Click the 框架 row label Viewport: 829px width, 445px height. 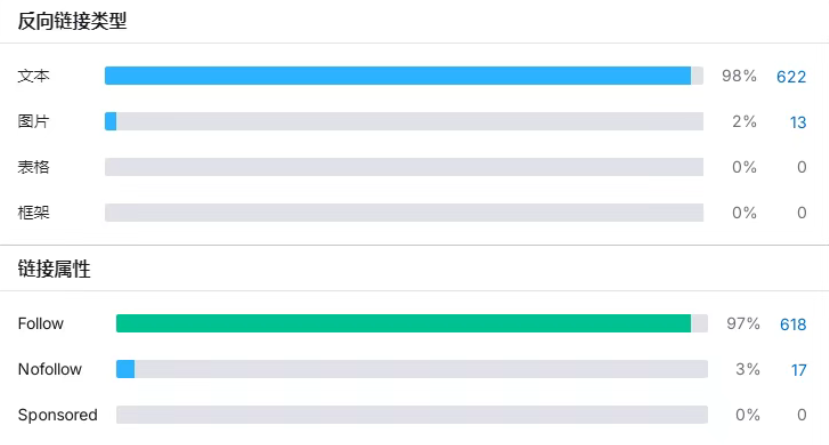(x=33, y=213)
